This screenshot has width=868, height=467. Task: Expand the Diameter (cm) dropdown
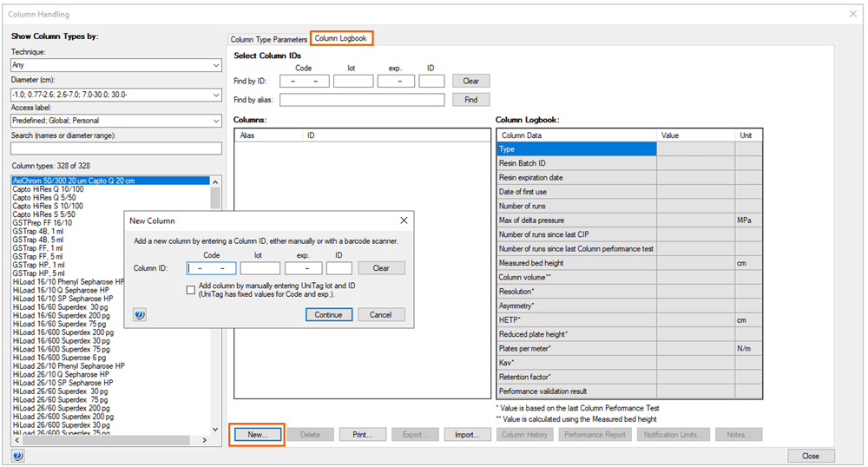click(x=116, y=93)
